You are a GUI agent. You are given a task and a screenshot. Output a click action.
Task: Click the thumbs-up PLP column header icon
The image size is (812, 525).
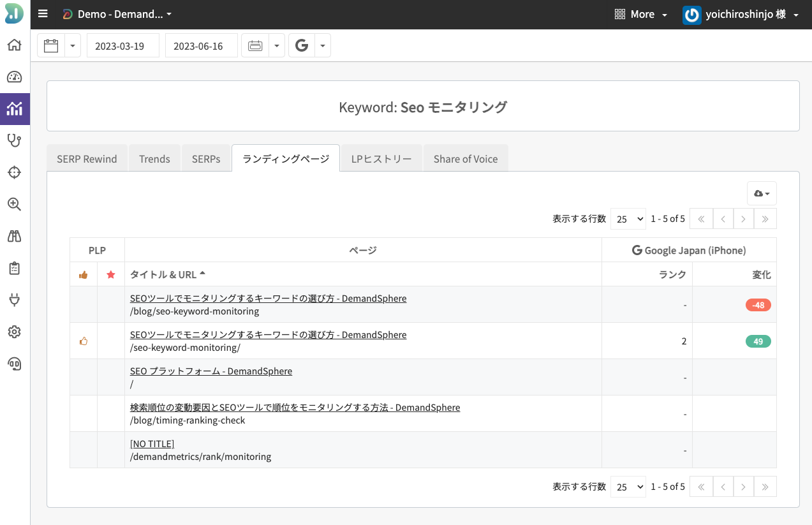tap(83, 274)
